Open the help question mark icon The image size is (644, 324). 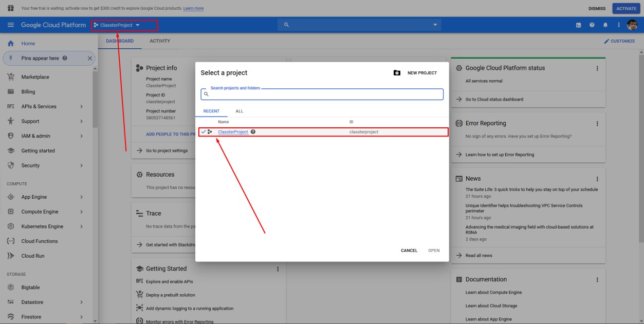click(592, 25)
